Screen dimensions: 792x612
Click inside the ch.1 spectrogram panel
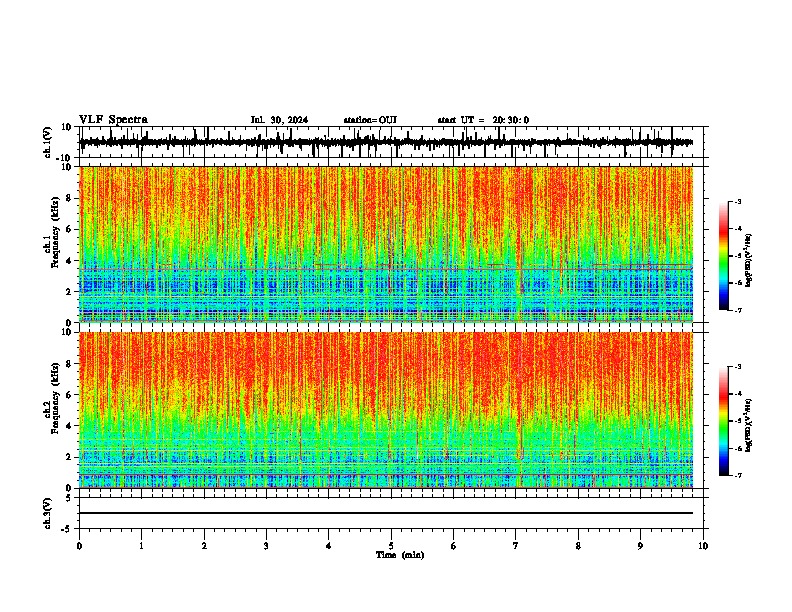pyautogui.click(x=386, y=244)
